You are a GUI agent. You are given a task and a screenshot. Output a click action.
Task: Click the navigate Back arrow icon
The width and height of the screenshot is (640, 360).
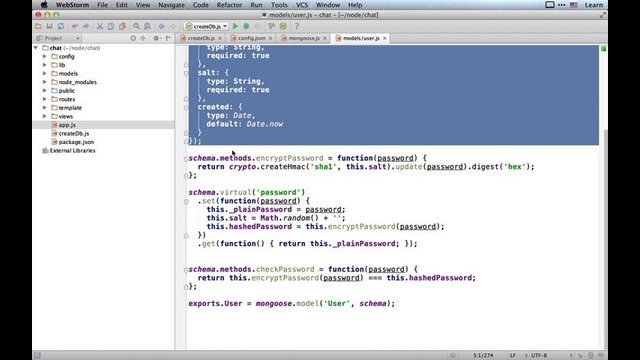[162, 27]
